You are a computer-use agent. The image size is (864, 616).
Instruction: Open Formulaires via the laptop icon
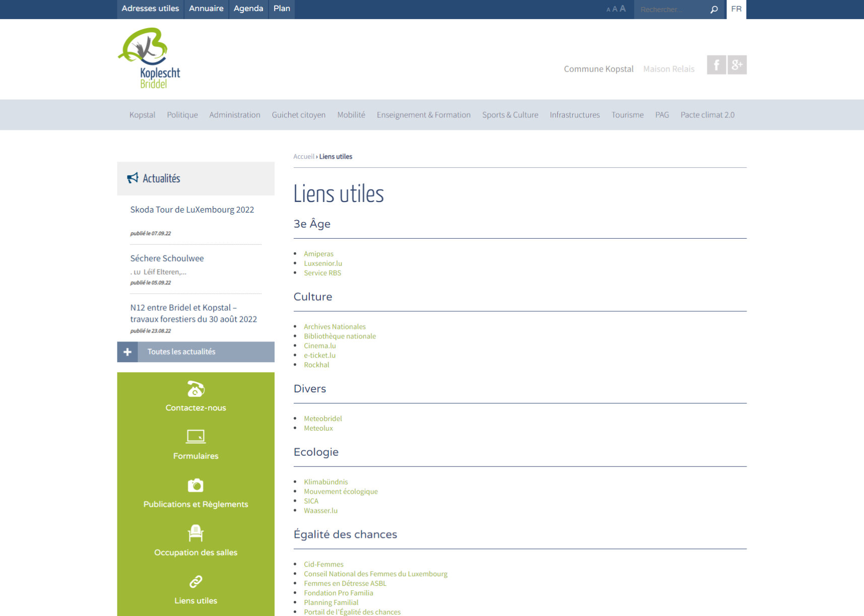[x=195, y=436]
